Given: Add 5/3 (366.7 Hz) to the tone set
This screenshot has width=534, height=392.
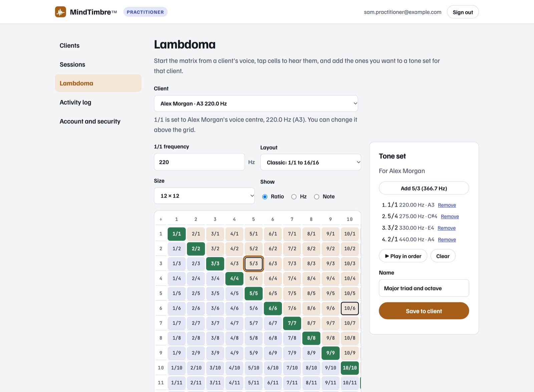Looking at the screenshot, I should pos(424,188).
